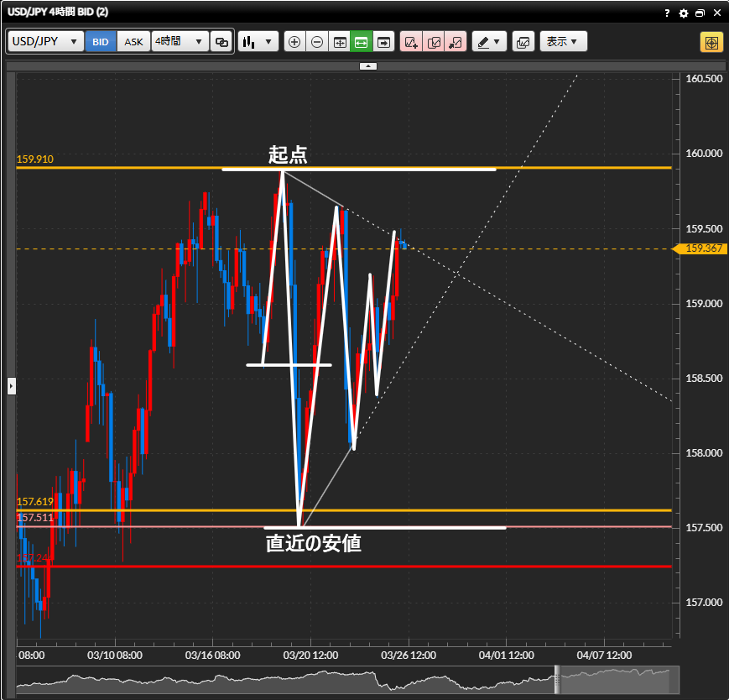Screen dimensions: 729x700
Task: Click the indicator settings chart icon
Action: coord(523,41)
